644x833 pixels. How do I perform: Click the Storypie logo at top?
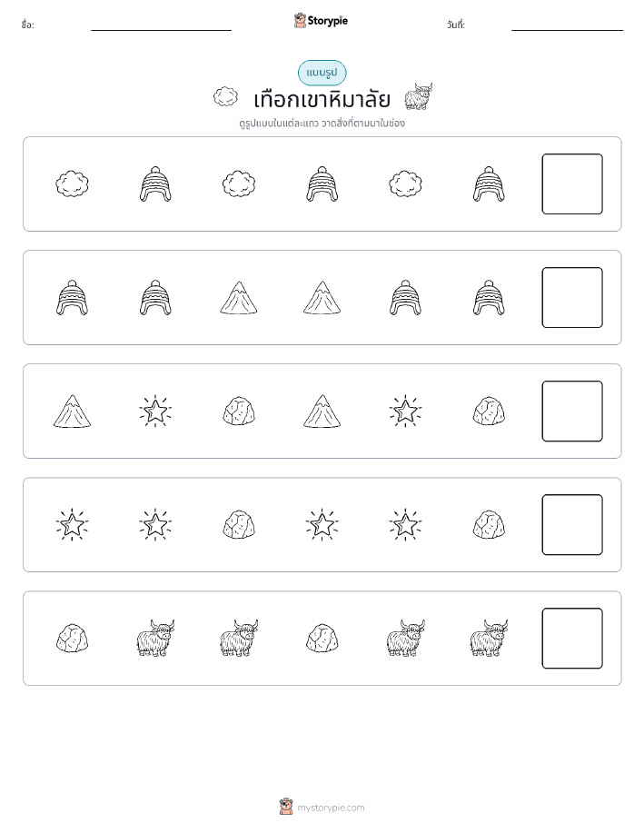click(x=321, y=21)
